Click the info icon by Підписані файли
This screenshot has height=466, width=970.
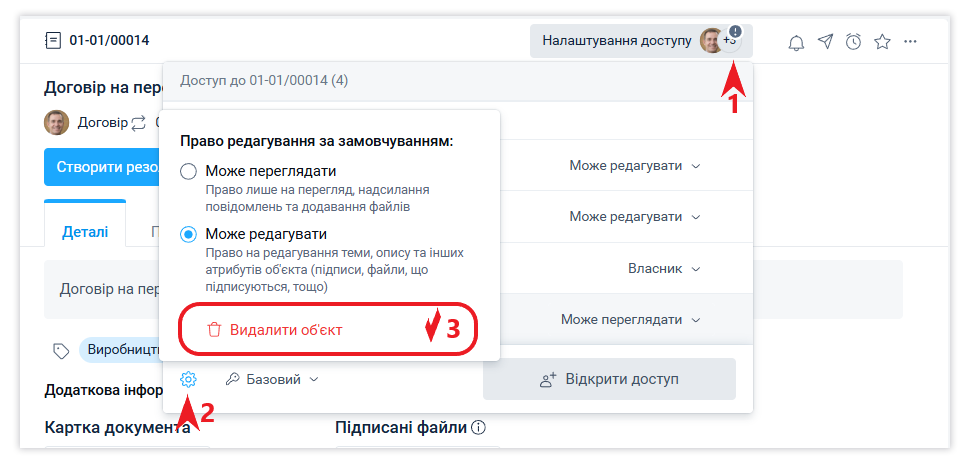[478, 428]
